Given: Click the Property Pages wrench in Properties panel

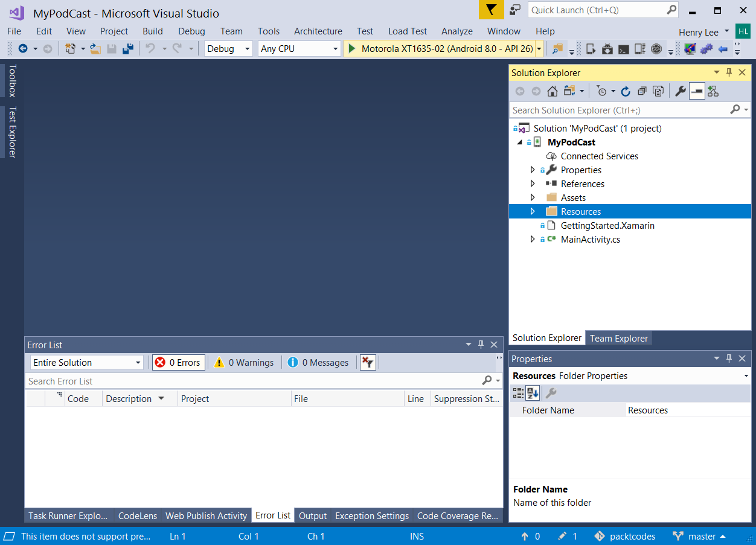Looking at the screenshot, I should (x=551, y=394).
